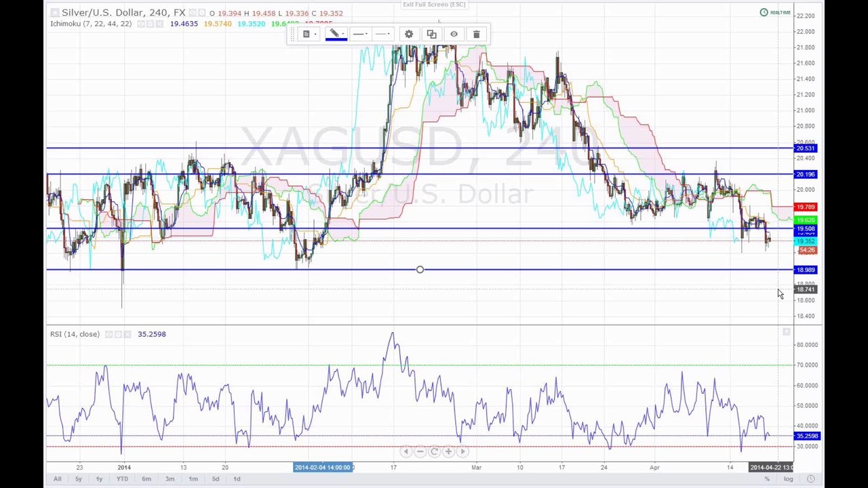Click the Ichimoku value 19.5740
Image resolution: width=868 pixels, height=488 pixels.
[218, 24]
